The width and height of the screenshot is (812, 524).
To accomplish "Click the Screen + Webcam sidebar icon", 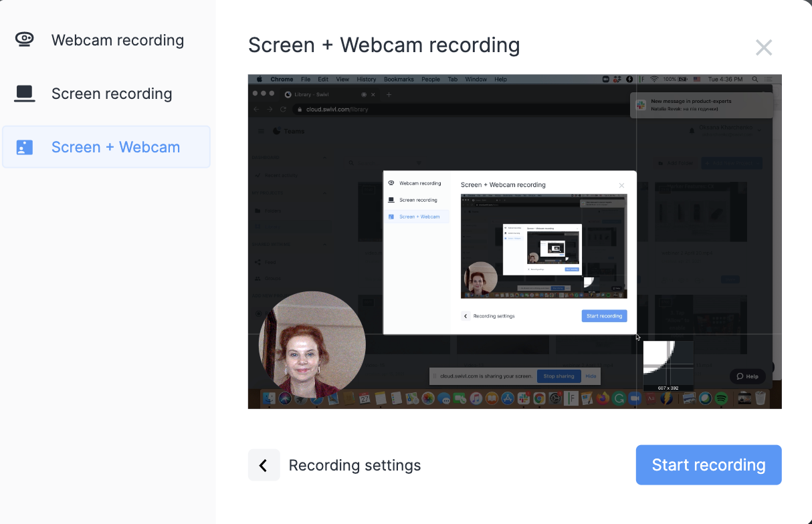I will (x=25, y=147).
